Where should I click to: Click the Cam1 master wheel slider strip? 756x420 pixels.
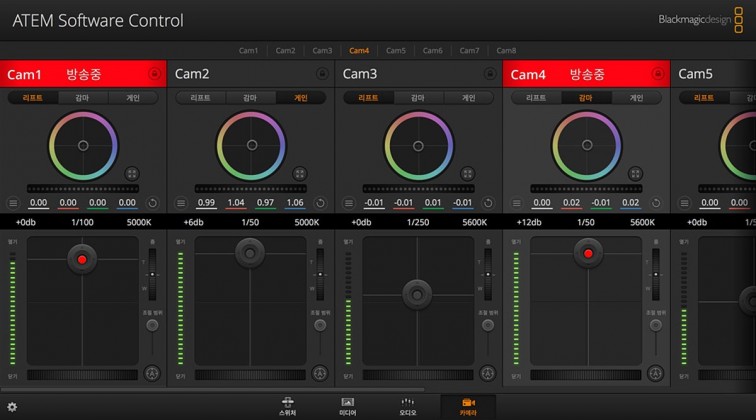click(83, 189)
